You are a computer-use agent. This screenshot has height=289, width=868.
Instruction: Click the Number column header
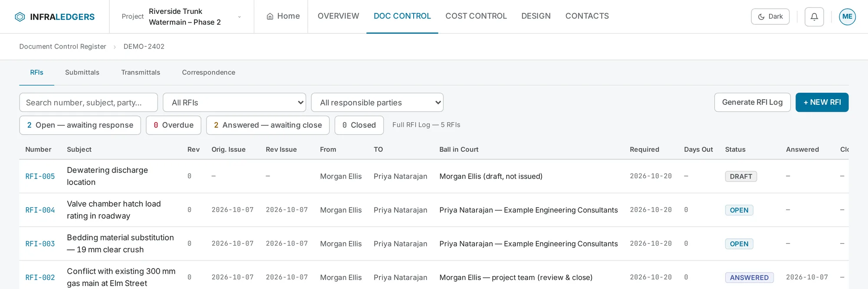click(38, 149)
